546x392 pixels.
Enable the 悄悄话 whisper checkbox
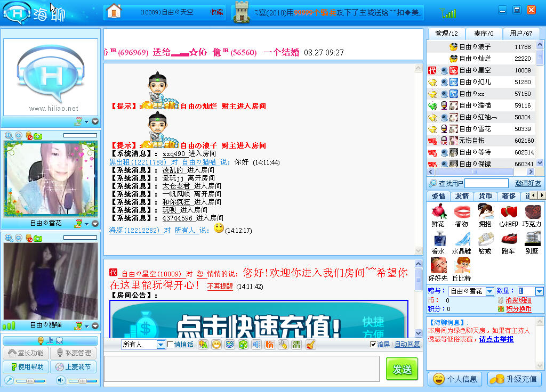pyautogui.click(x=170, y=344)
